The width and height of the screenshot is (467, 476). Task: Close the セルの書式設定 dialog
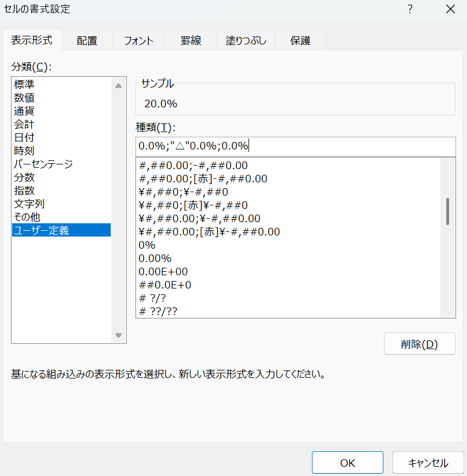[x=450, y=9]
